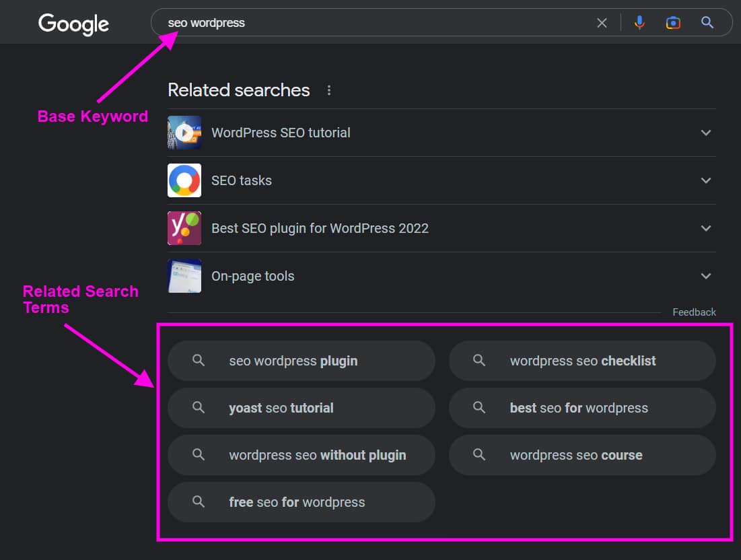
Task: Open WordPress SEO tutorial video thumbnail
Action: click(184, 133)
